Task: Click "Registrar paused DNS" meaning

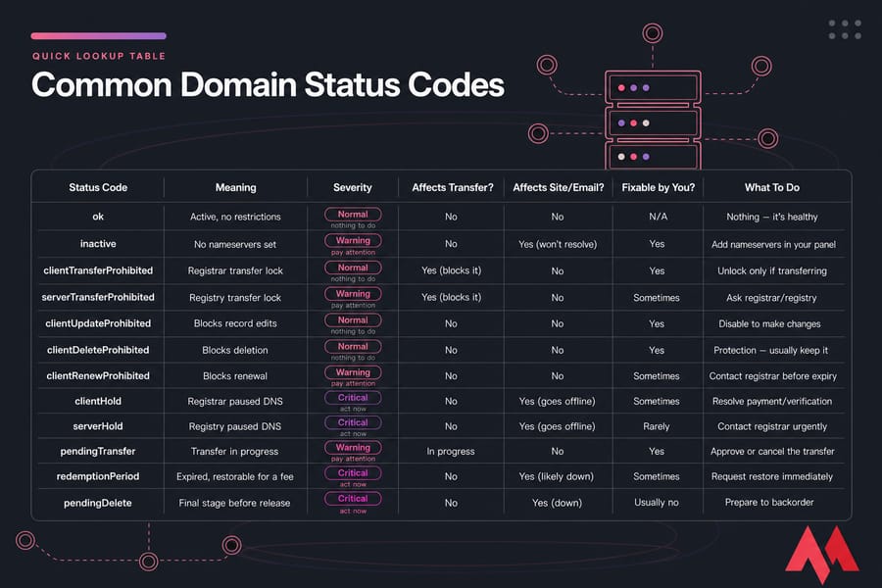Action: click(x=235, y=401)
